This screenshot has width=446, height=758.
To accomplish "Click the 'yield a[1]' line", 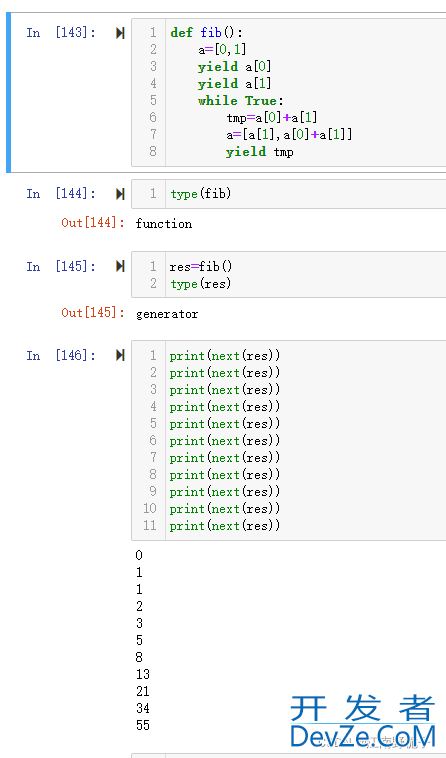I will click(x=234, y=84).
